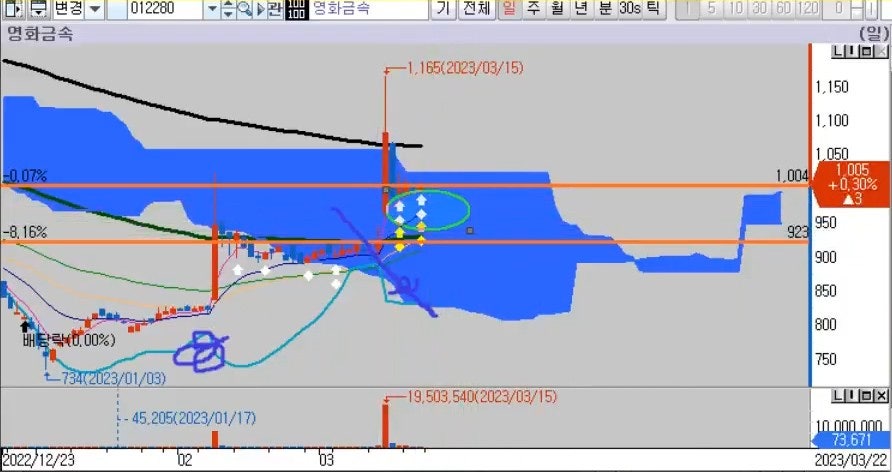Screen dimensions: 892x472
Task: Select the 30 interval button
Action: point(759,9)
